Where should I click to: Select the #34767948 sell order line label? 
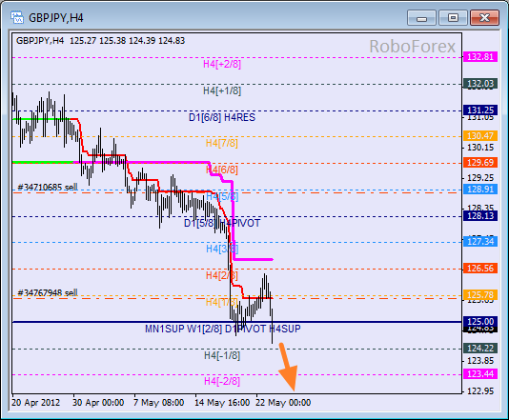(48, 293)
